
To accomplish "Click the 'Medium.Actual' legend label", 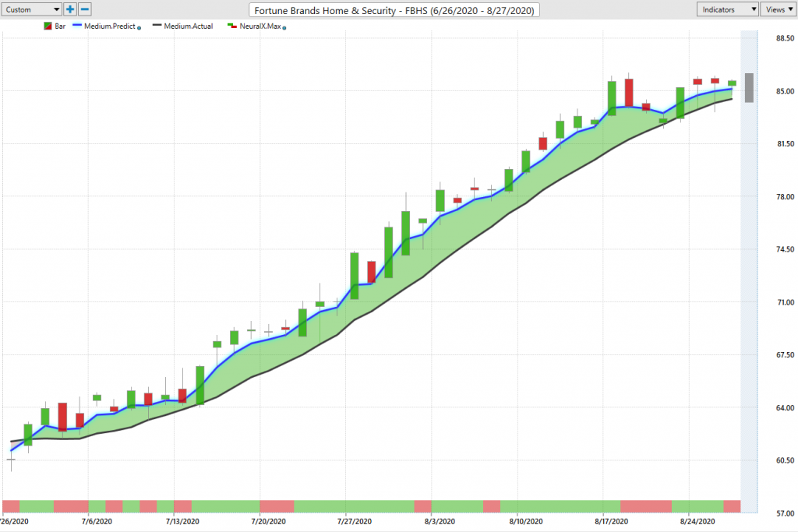I will click(189, 26).
